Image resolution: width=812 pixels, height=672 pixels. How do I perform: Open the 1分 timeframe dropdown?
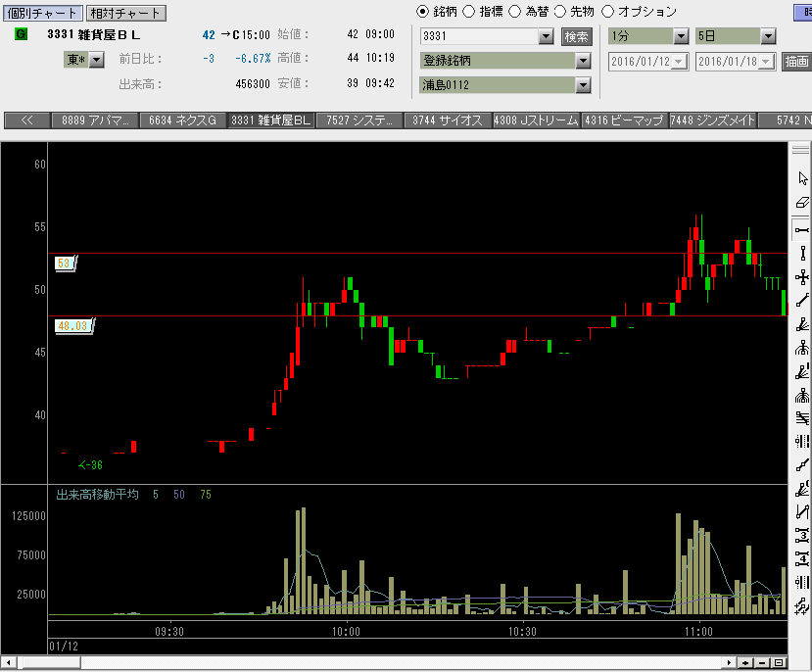click(681, 36)
